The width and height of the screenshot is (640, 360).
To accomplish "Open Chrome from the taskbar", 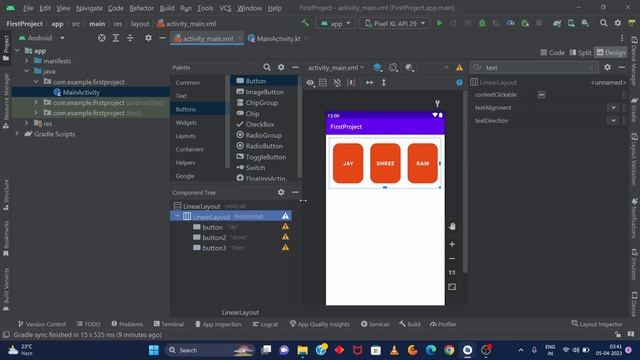I will [449, 350].
